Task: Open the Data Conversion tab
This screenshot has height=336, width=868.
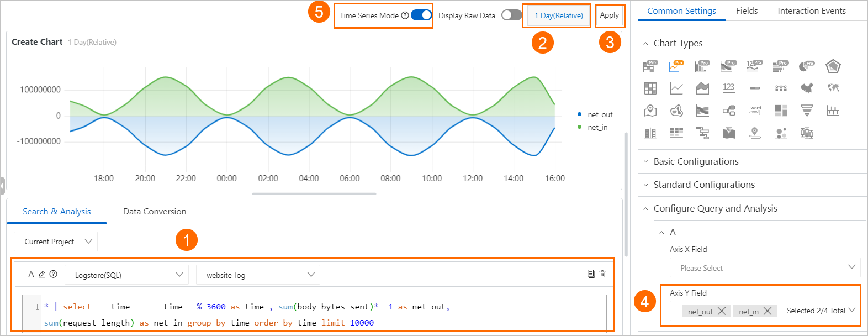Action: click(x=155, y=212)
